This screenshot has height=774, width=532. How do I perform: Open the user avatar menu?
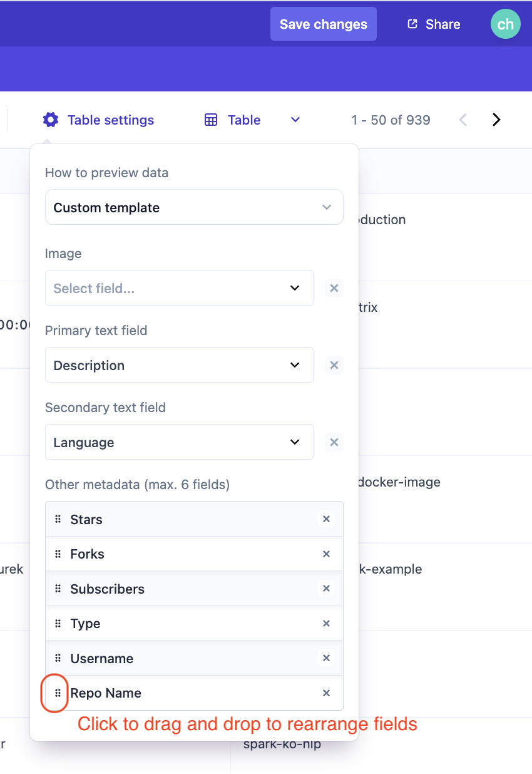[x=505, y=24]
